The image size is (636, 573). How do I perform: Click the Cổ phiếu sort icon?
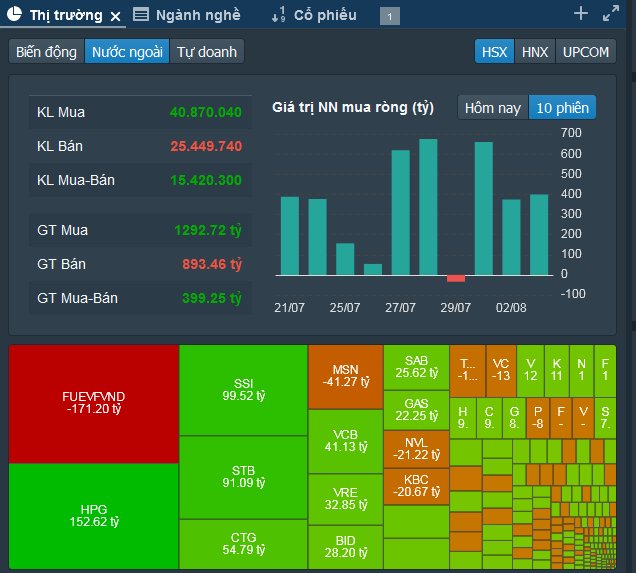(278, 15)
